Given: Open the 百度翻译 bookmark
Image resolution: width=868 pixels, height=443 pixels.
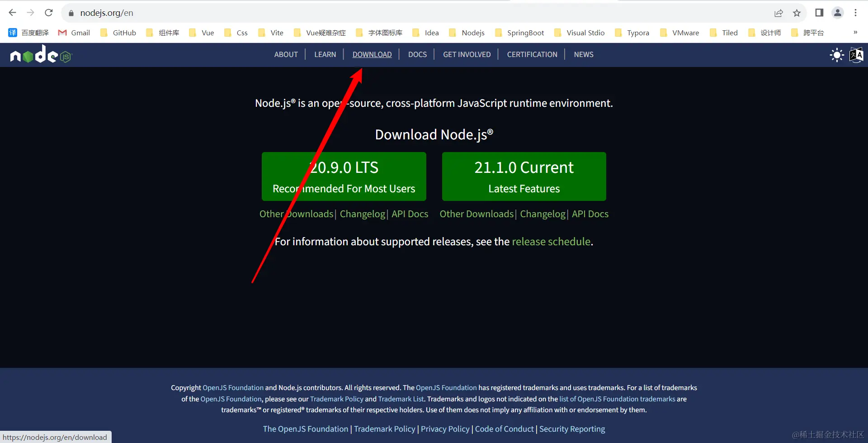Looking at the screenshot, I should point(28,33).
